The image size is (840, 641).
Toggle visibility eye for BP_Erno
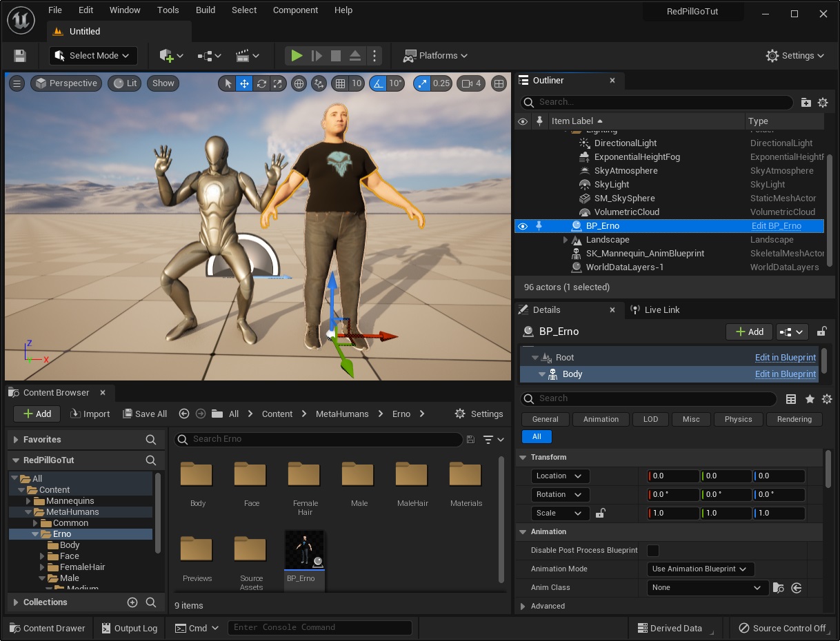(x=523, y=226)
